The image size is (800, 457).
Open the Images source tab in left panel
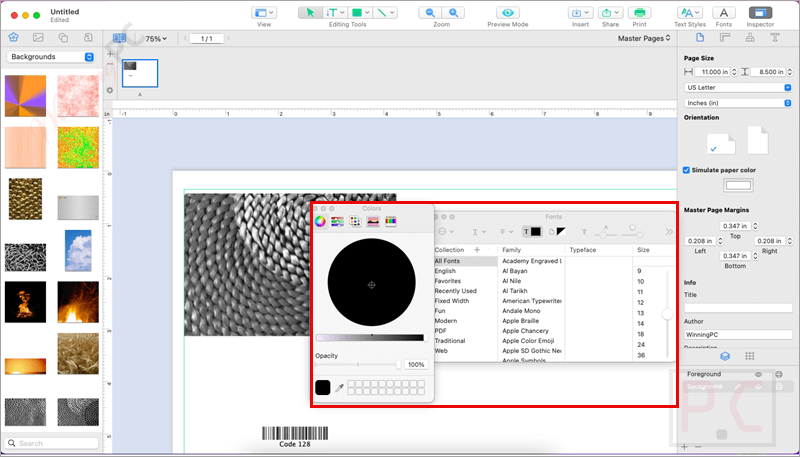click(38, 37)
